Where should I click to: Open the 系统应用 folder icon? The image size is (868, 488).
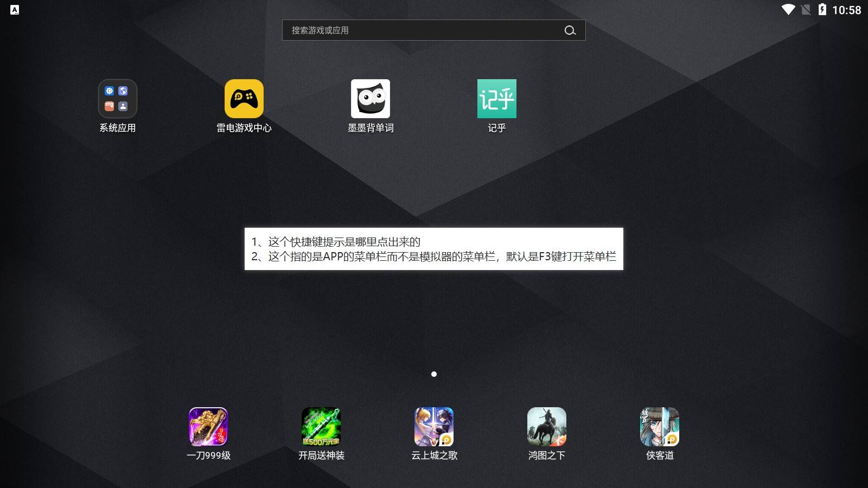click(117, 99)
